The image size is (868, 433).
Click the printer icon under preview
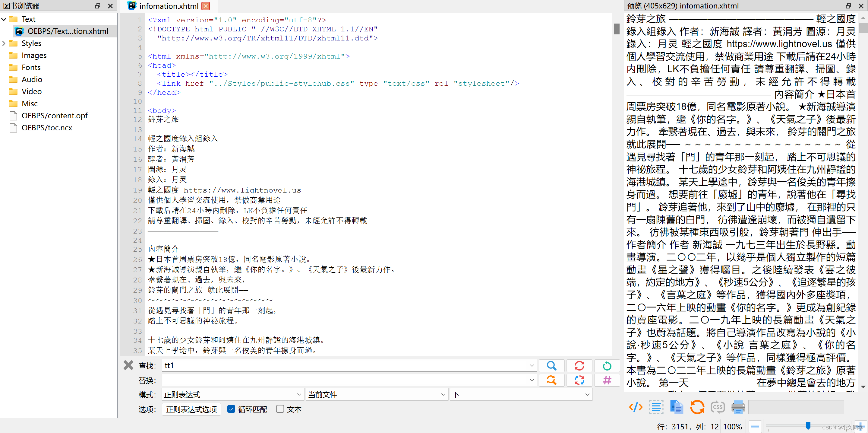738,407
